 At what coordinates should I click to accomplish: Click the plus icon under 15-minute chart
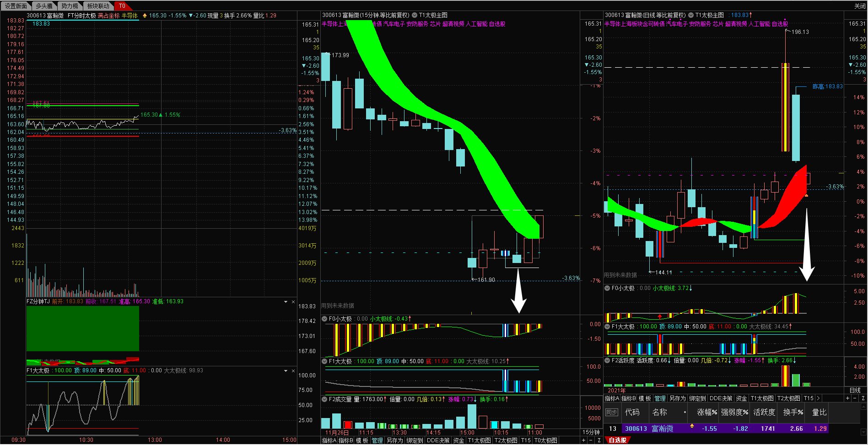(x=583, y=440)
